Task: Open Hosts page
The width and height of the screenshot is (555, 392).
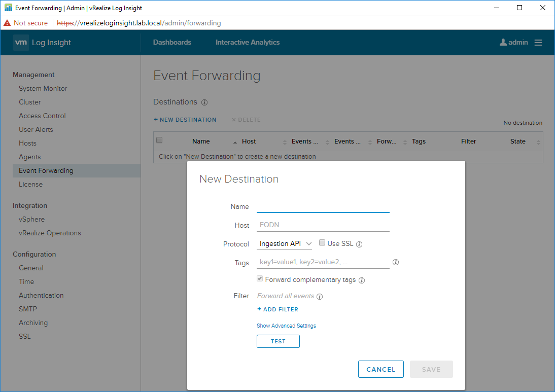Action: [x=27, y=144]
